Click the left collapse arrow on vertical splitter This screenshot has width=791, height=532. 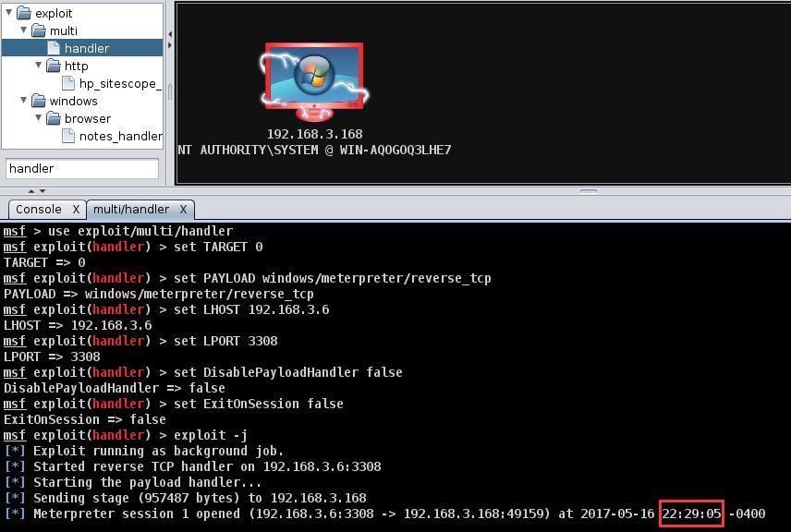170,34
